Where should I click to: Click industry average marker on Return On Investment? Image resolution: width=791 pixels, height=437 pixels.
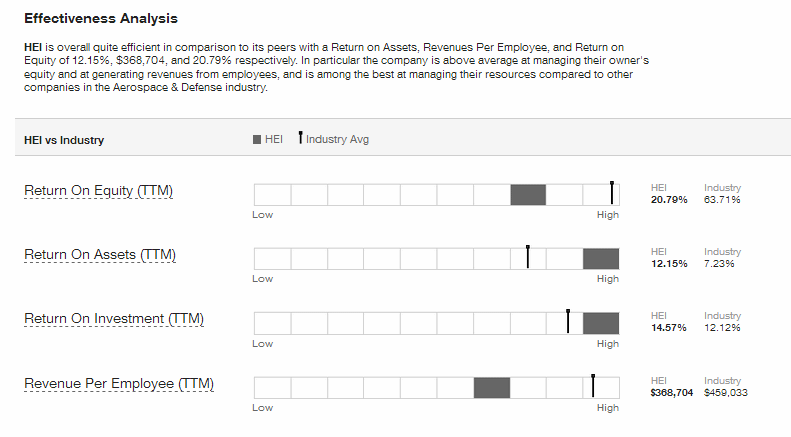click(x=568, y=321)
